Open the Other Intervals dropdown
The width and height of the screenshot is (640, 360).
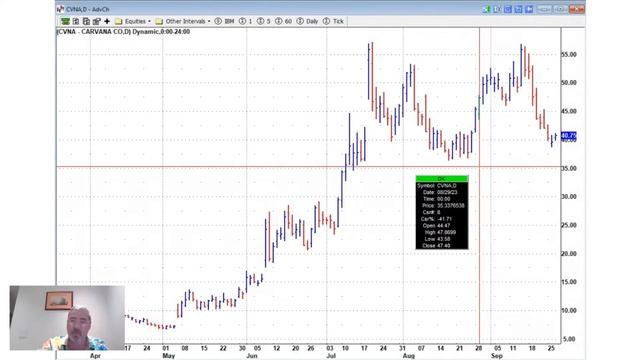(183, 21)
